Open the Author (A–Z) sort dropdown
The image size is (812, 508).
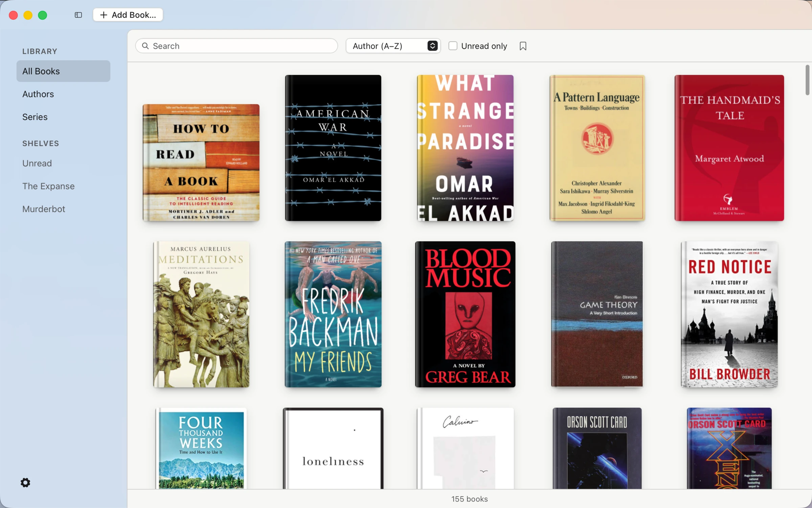[x=393, y=46]
